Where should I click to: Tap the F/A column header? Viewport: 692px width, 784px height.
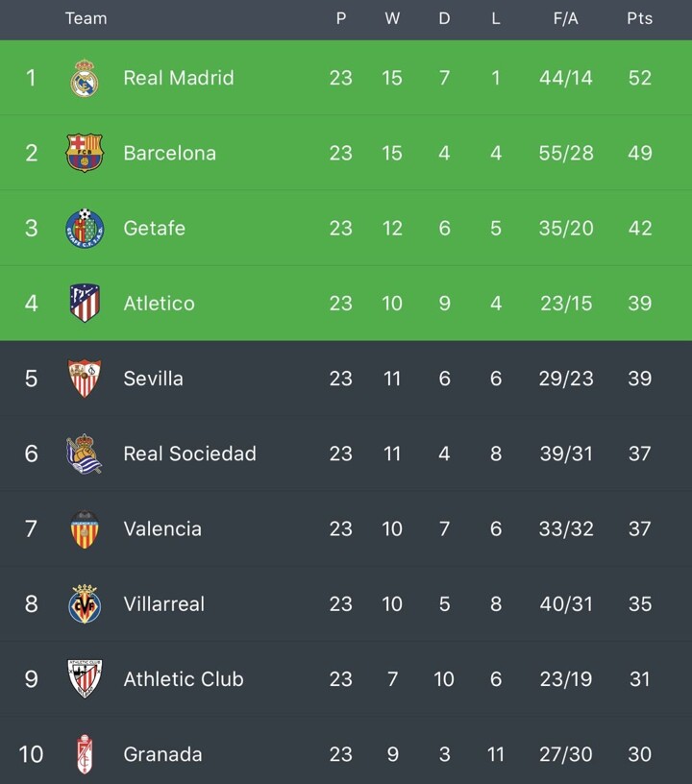(565, 18)
